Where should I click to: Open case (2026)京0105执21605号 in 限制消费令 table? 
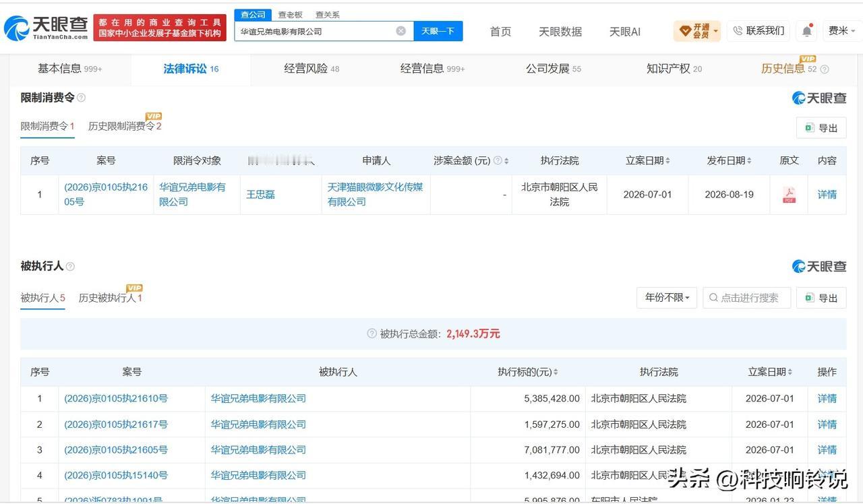(106, 195)
